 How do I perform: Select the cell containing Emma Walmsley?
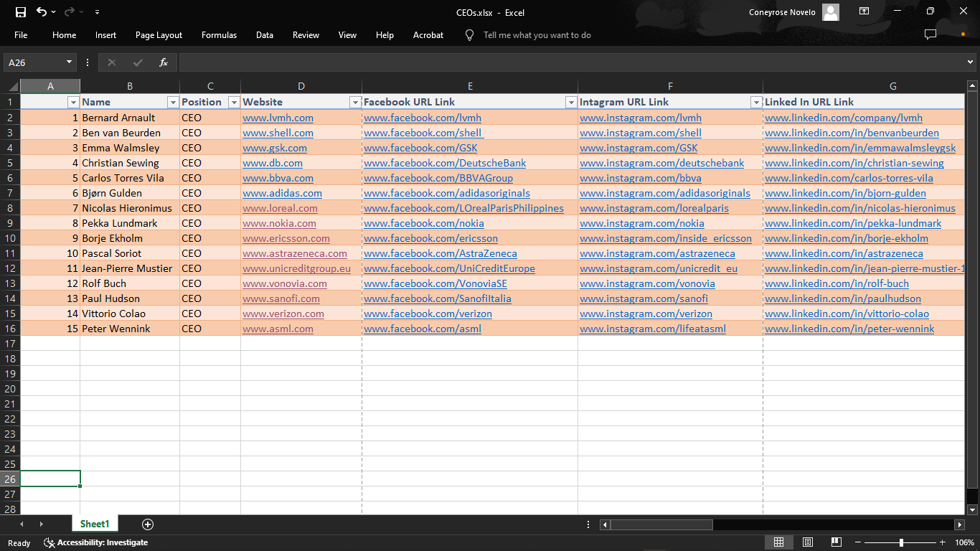(x=130, y=148)
